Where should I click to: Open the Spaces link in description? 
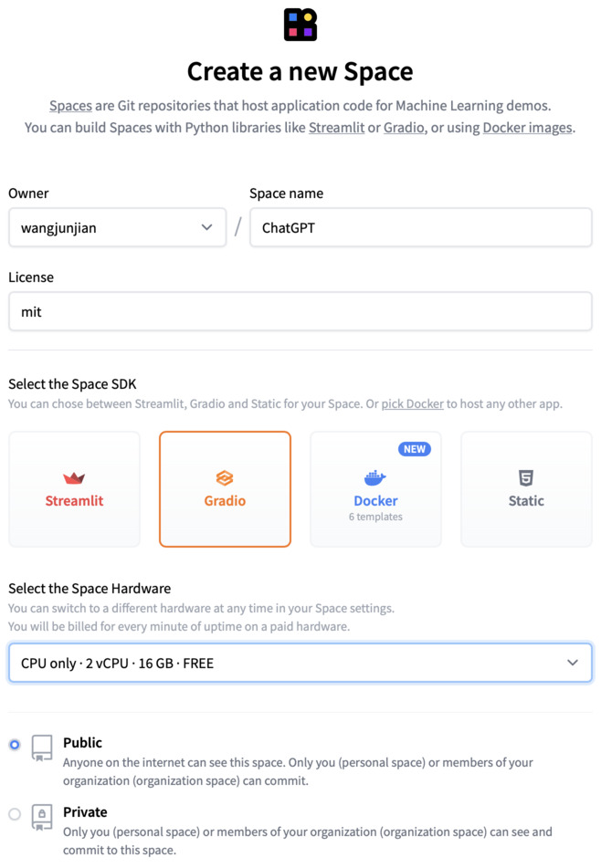click(70, 106)
